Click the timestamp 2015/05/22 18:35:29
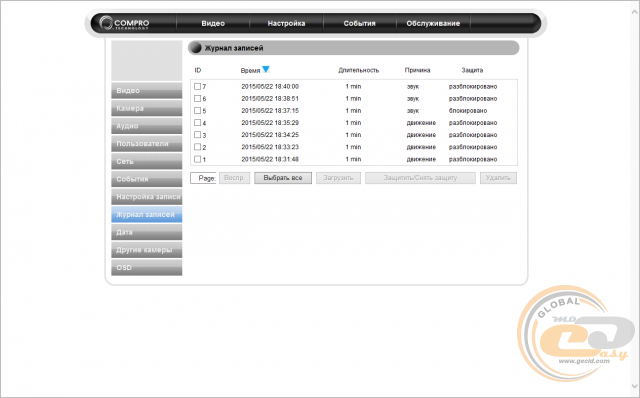This screenshot has height=398, width=640. click(x=270, y=122)
